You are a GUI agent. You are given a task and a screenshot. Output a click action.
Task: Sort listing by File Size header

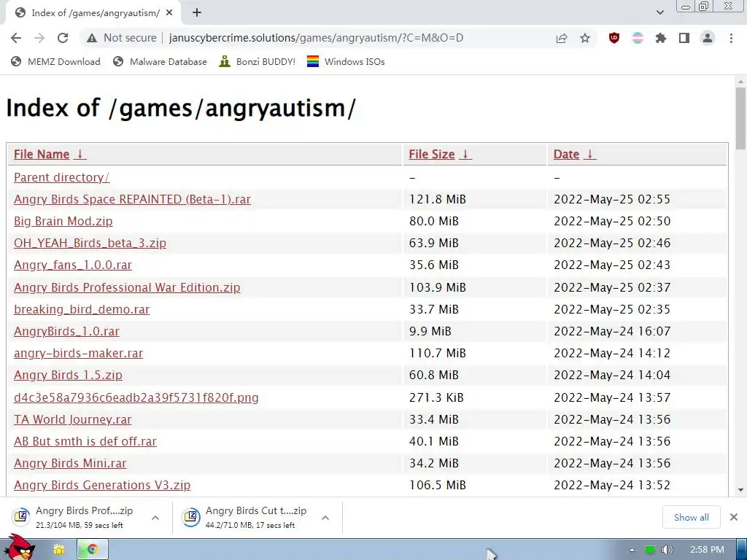coord(432,155)
